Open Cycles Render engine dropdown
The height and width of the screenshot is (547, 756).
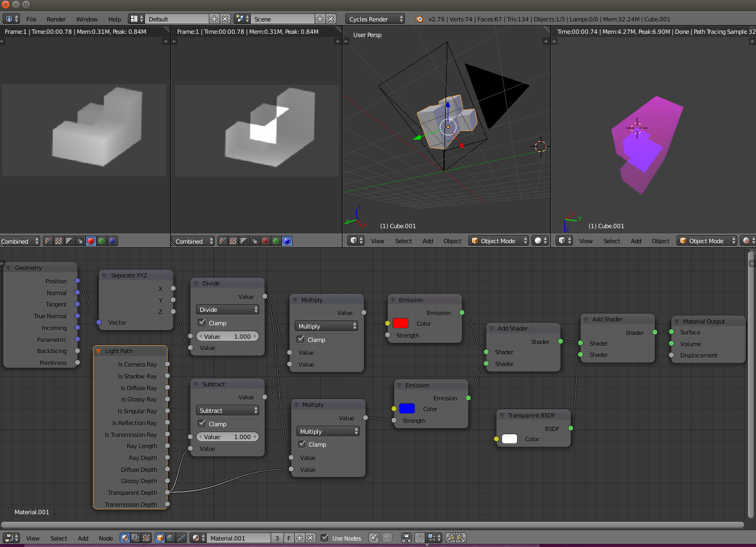point(375,19)
